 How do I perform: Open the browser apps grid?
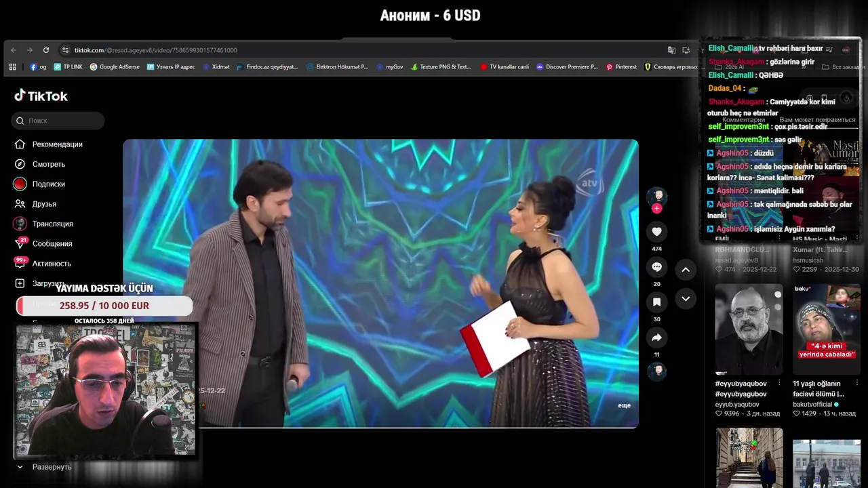click(x=12, y=67)
